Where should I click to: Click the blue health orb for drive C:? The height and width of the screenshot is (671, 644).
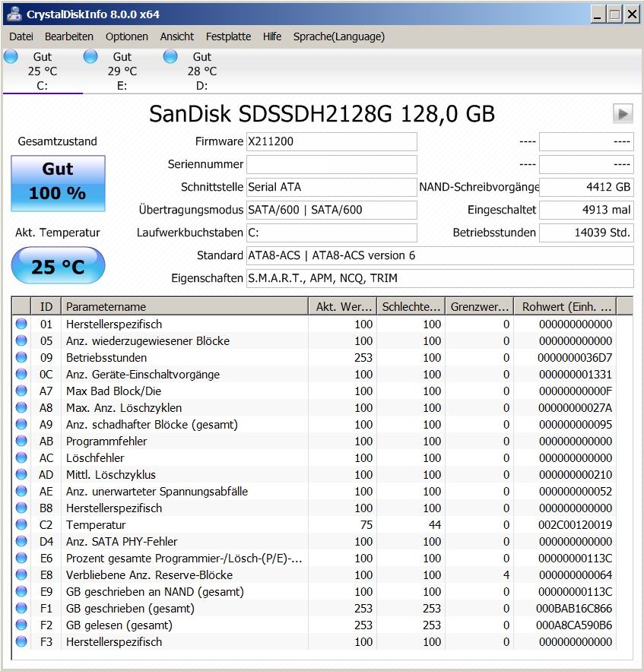(11, 56)
